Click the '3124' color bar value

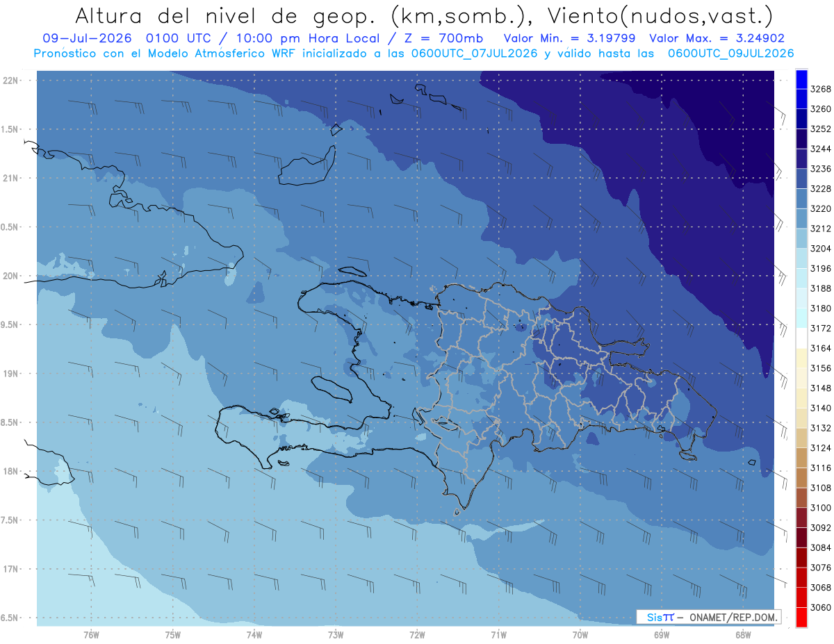point(821,448)
